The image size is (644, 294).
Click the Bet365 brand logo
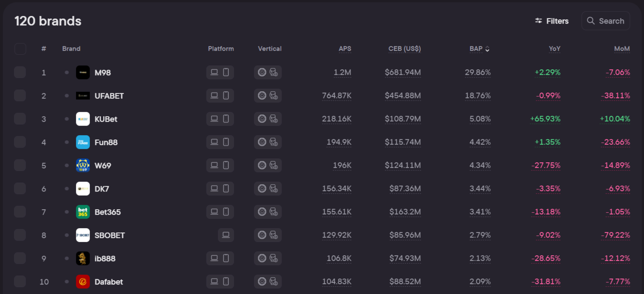click(83, 212)
